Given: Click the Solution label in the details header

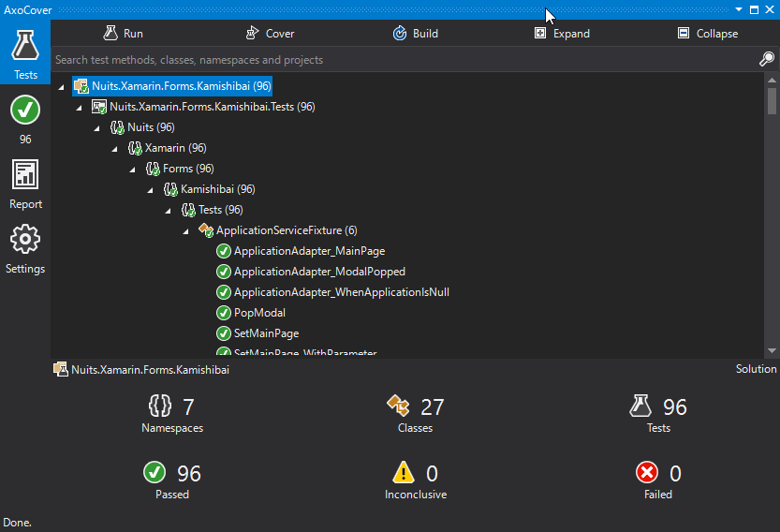Looking at the screenshot, I should coord(756,369).
